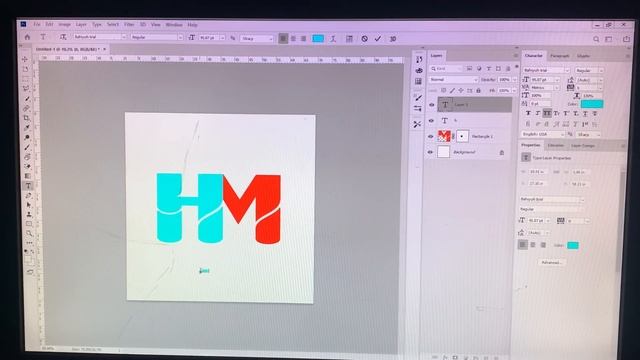The width and height of the screenshot is (640, 360).
Task: Switch to the Layer Comps tab
Action: (583, 146)
